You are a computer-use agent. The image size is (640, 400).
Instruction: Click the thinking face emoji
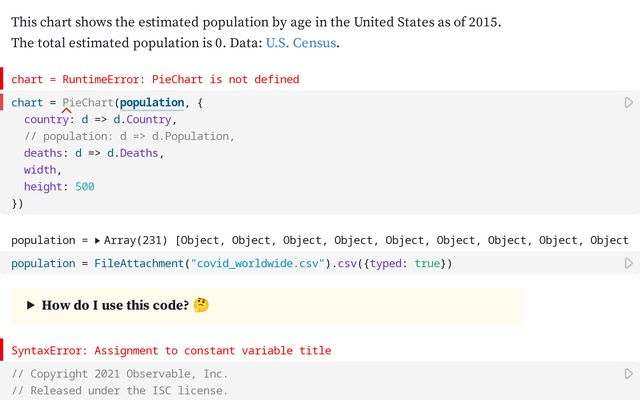201,305
